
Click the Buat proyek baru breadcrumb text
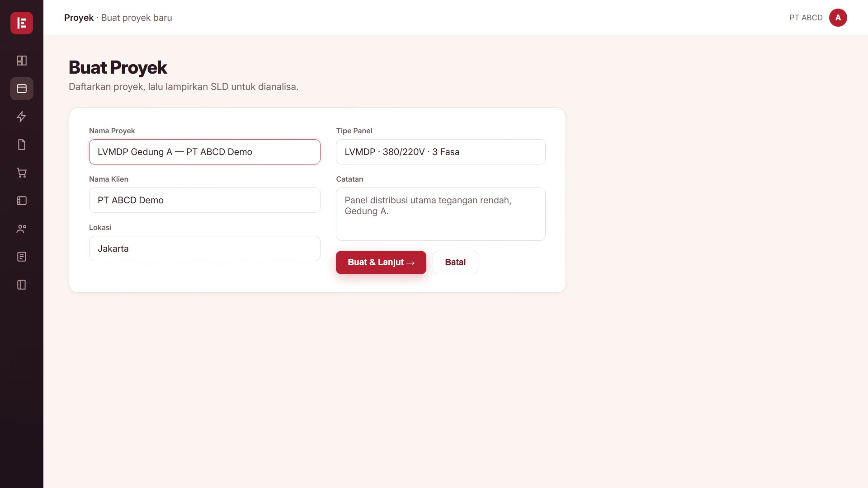point(137,18)
